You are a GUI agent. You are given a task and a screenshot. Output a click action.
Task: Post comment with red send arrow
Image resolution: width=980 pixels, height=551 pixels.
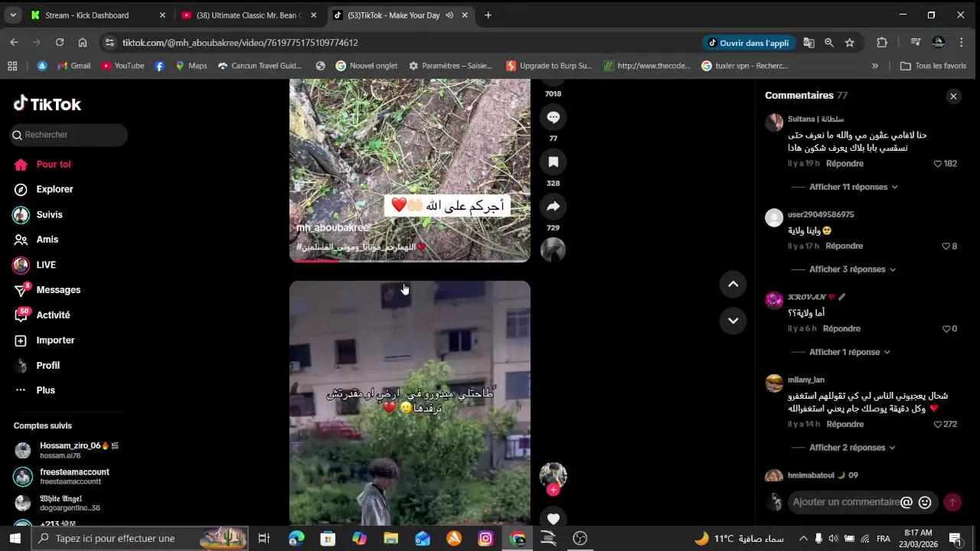point(952,502)
